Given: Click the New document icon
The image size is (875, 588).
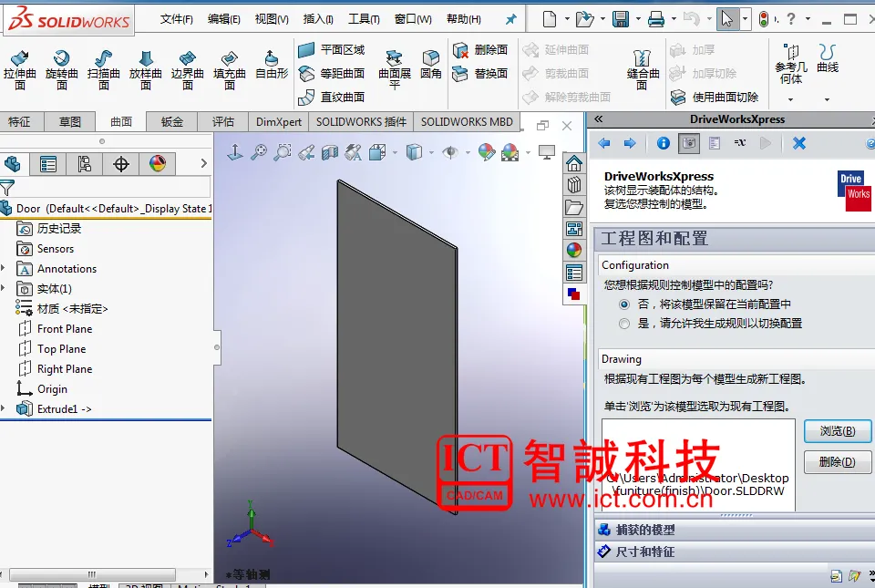Looking at the screenshot, I should 550,19.
